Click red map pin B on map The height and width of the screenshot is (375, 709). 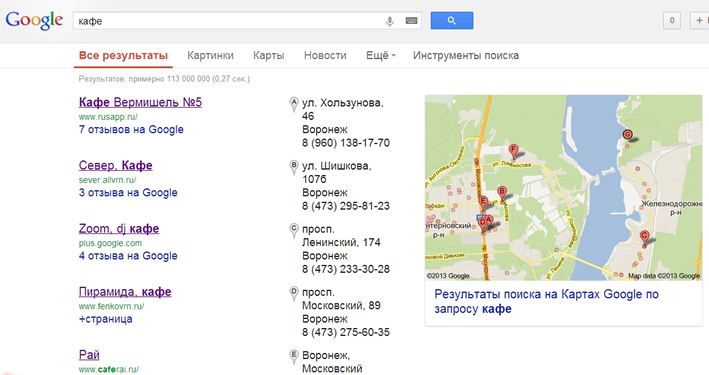pyautogui.click(x=501, y=193)
